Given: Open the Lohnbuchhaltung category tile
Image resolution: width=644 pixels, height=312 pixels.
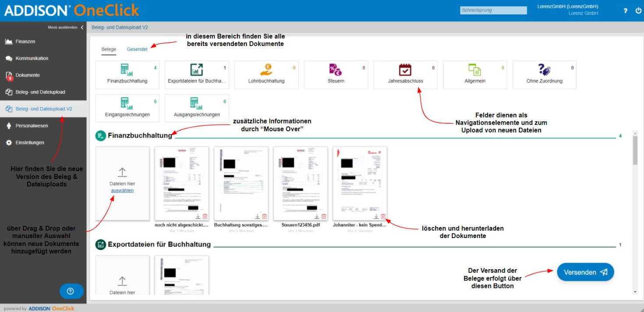Looking at the screenshot, I should point(266,75).
